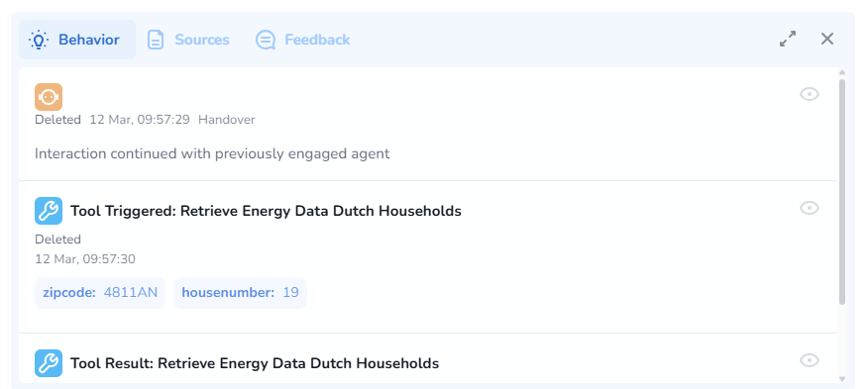Click the Feedback speech bubble icon
This screenshot has width=868, height=389.
(266, 40)
